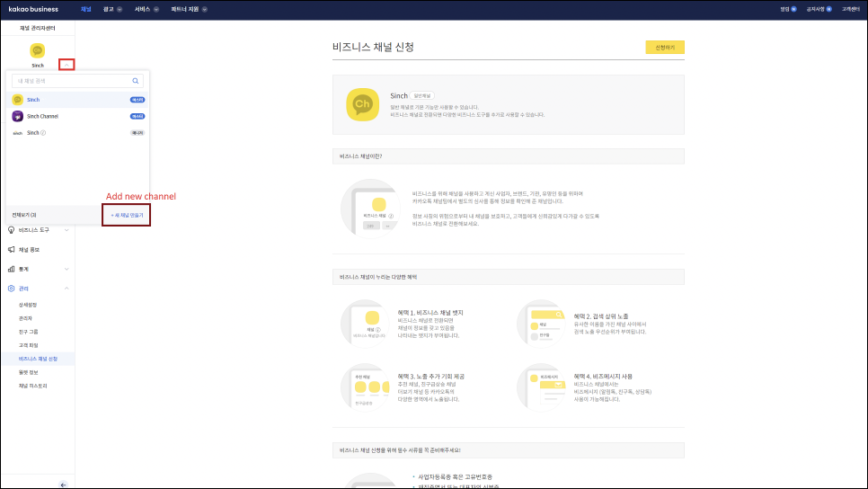Click the Sinch channel profile icon in sidebar
The height and width of the screenshot is (489, 868).
(37, 50)
